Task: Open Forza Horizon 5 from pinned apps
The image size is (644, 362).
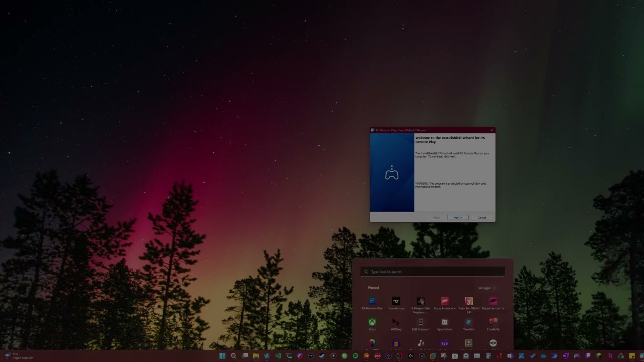Action: (493, 303)
